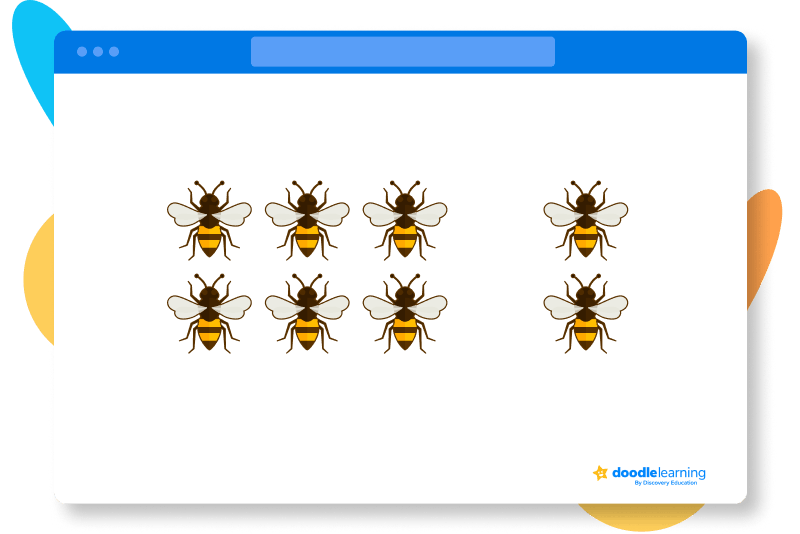Click the DoodleLearning star logo icon
Image resolution: width=800 pixels, height=534 pixels.
click(x=600, y=473)
